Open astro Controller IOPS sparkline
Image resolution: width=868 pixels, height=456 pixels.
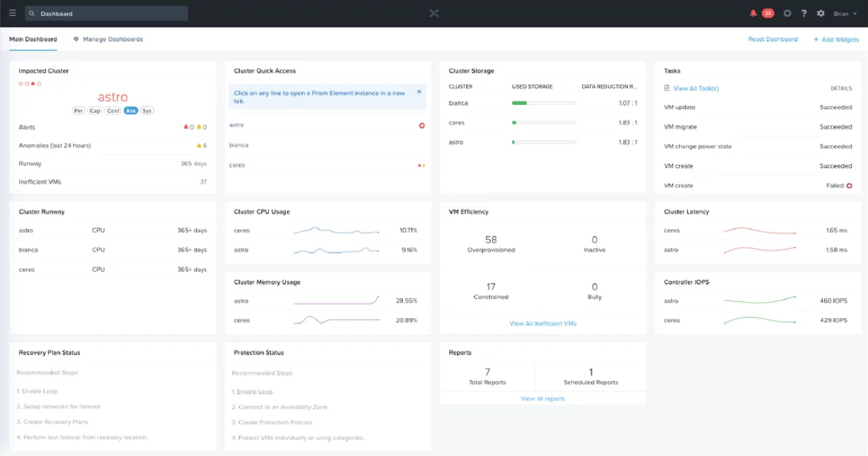759,300
